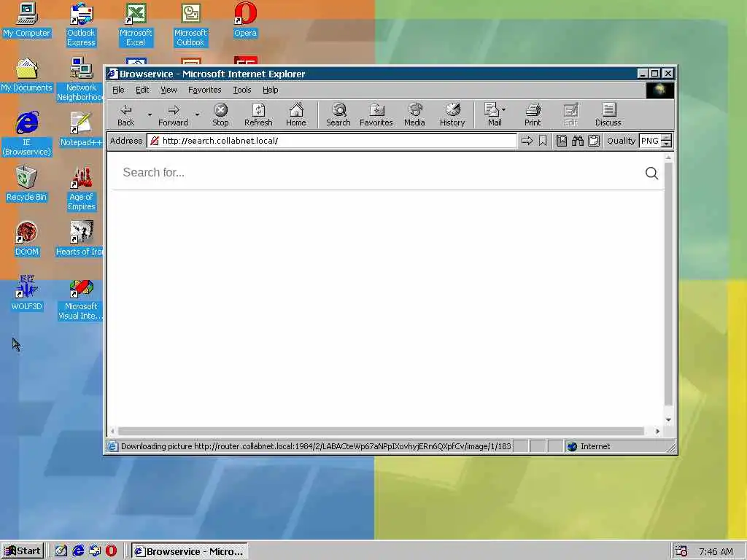Screen dimensions: 747x560
Task: Launch Internet Explorer from quick launch
Action: click(78, 551)
